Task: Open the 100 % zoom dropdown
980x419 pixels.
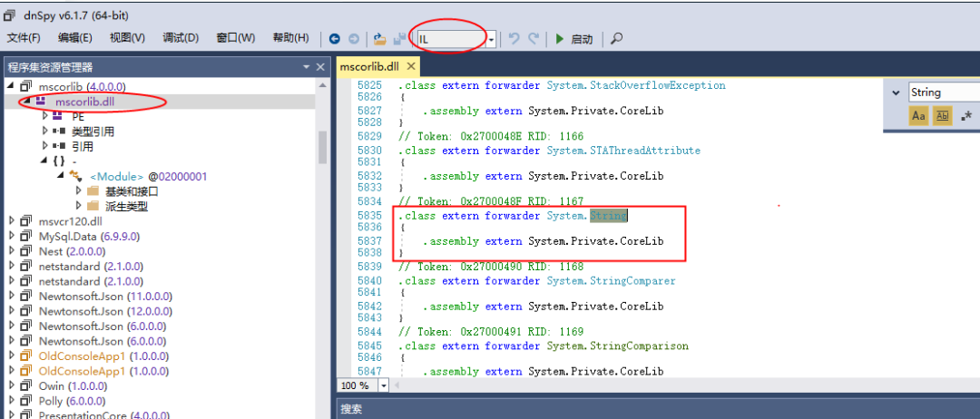Action: [383, 385]
